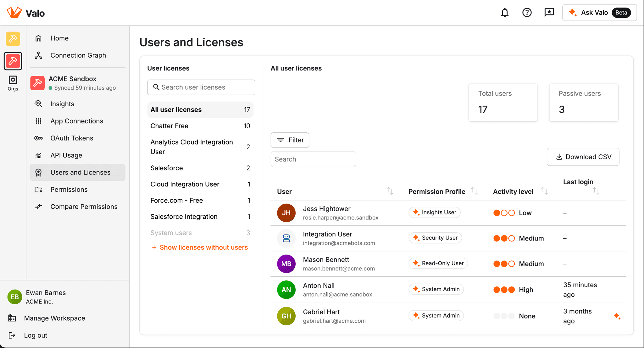Click the Permissions folder icon
Screen dimensions: 644x348
pyautogui.click(x=38, y=190)
